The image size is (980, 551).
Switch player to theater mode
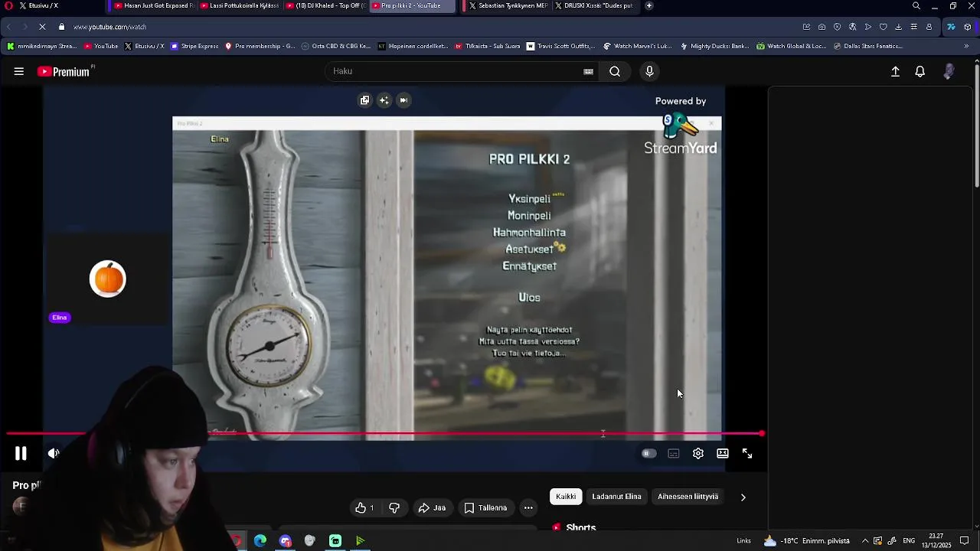[723, 453]
